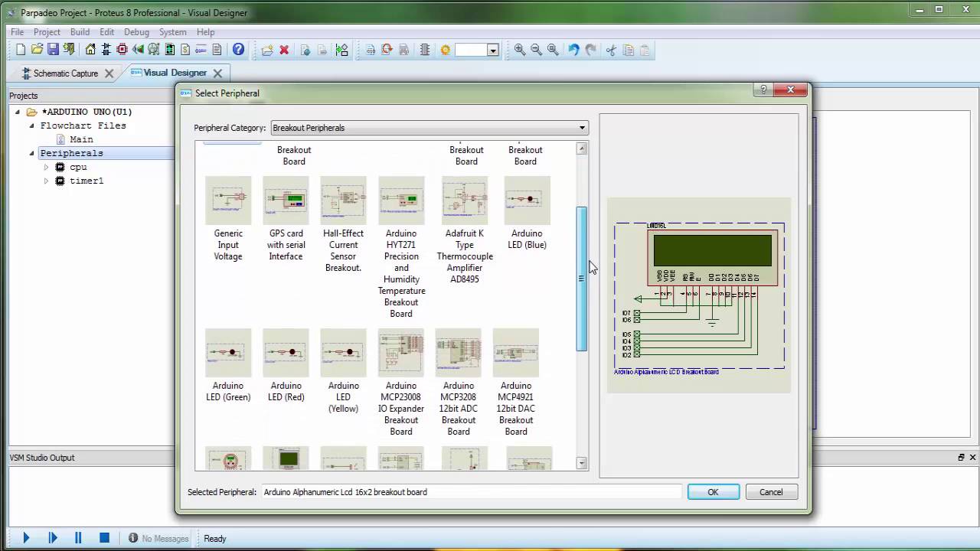The image size is (980, 551).
Task: Open the PCB Layout toolbar icon
Action: pos(122,50)
